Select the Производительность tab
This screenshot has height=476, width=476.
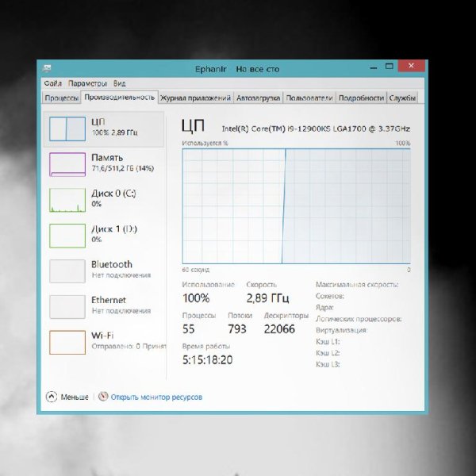tap(120, 98)
